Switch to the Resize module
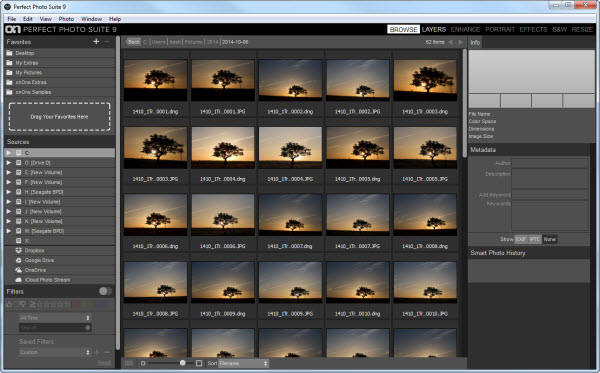 click(x=582, y=29)
